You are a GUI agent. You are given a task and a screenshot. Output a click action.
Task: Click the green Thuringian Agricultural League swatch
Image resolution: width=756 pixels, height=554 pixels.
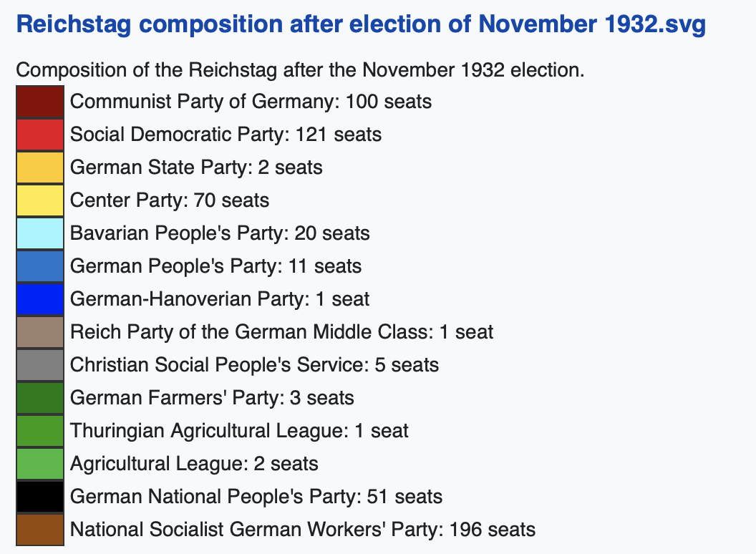(x=40, y=431)
